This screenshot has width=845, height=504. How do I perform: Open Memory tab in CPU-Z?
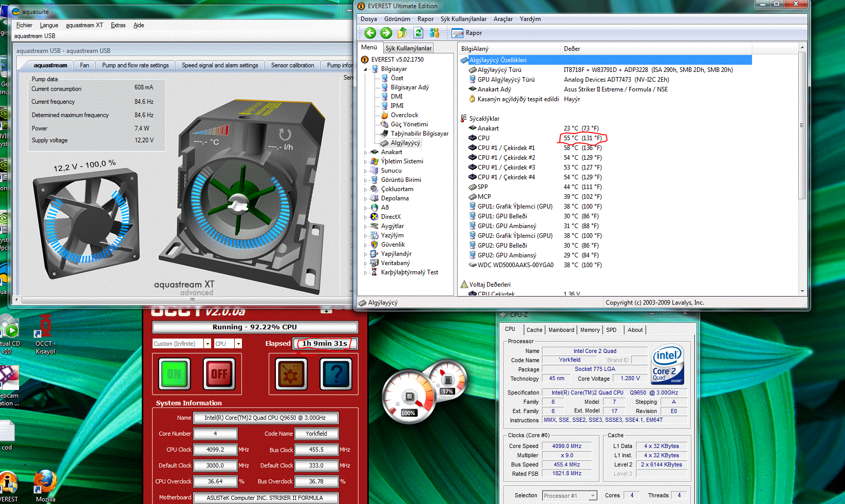click(590, 330)
